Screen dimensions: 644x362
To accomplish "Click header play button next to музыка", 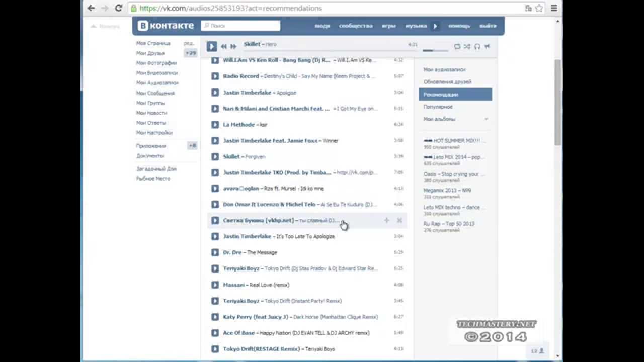I will click(435, 26).
